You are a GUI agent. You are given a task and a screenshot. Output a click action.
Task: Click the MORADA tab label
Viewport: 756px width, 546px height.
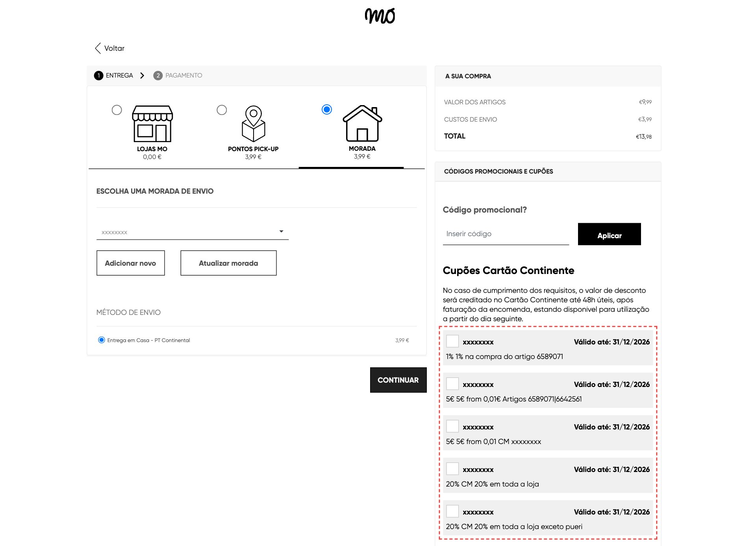tap(362, 148)
